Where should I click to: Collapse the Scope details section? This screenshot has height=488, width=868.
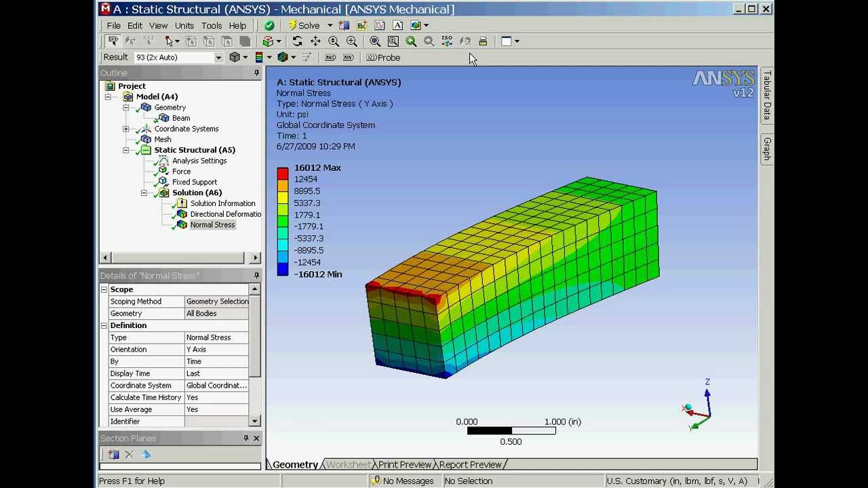104,289
